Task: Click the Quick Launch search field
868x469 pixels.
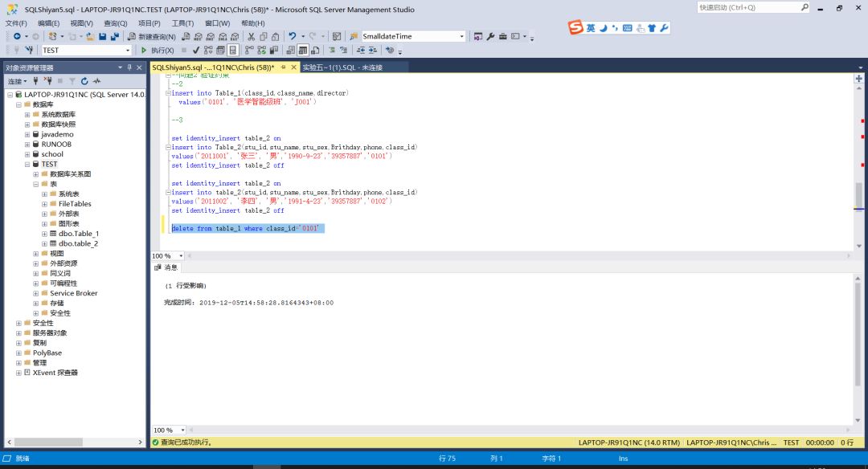Action: coord(747,7)
